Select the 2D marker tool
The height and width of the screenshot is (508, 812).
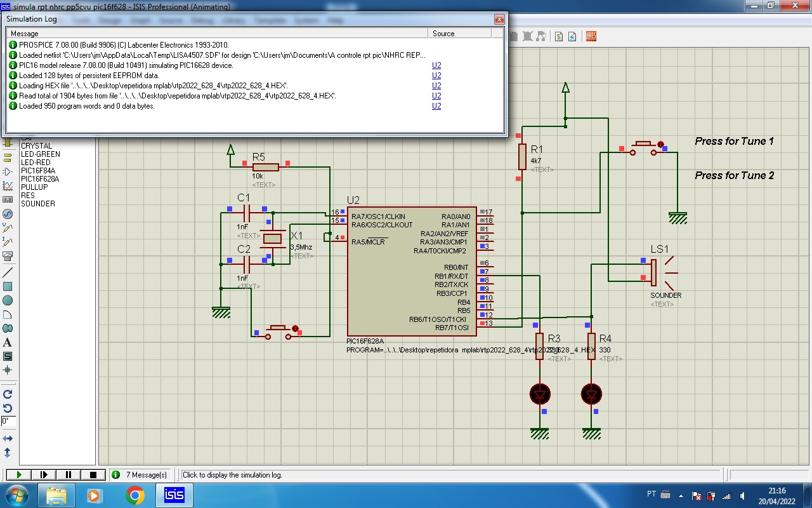[8, 370]
